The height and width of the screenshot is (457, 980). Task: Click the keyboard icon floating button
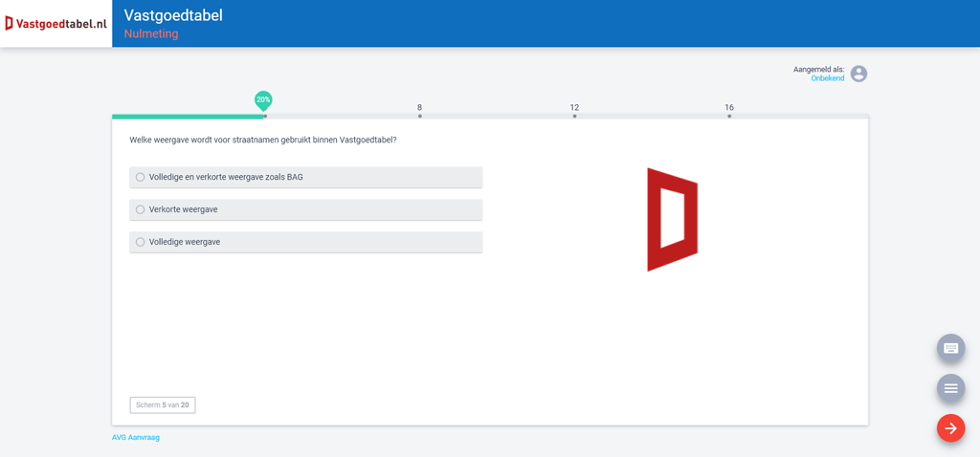coord(950,348)
